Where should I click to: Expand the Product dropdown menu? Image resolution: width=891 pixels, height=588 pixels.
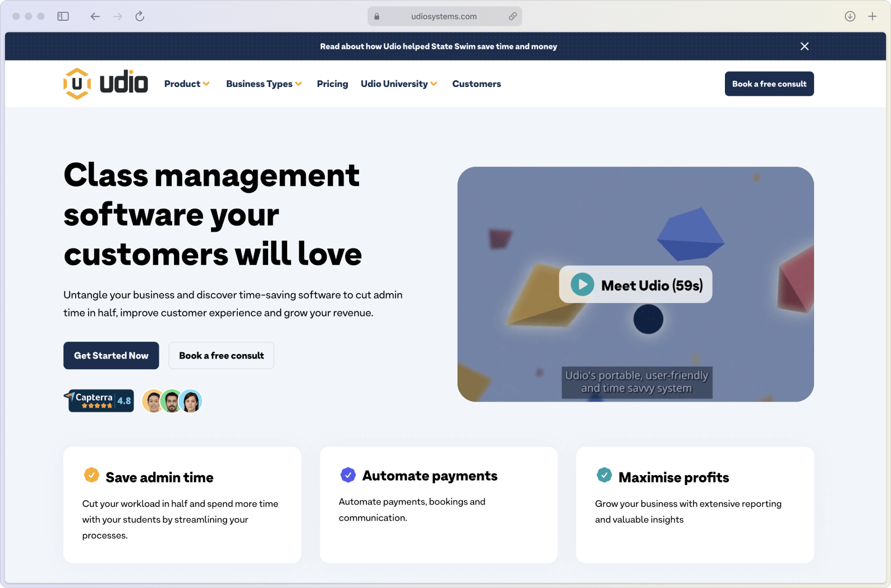tap(187, 84)
